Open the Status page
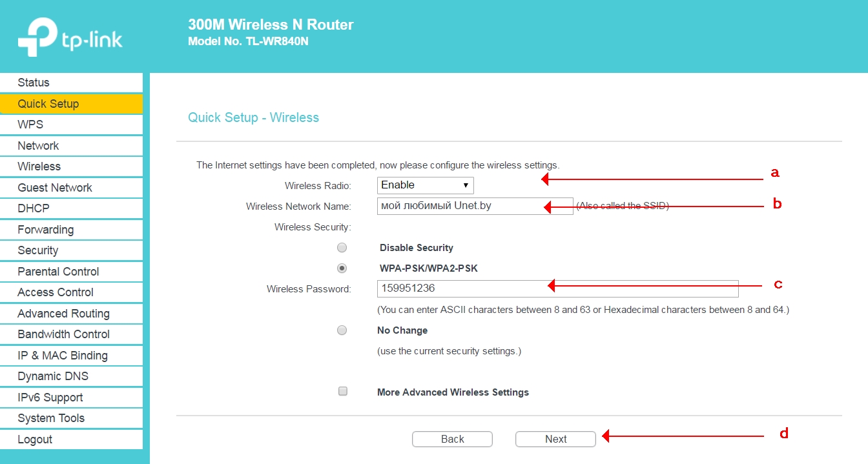The height and width of the screenshot is (464, 868). [x=71, y=83]
